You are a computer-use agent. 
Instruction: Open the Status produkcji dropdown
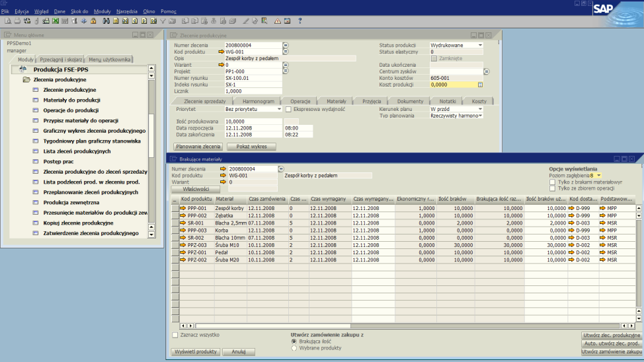coord(480,45)
